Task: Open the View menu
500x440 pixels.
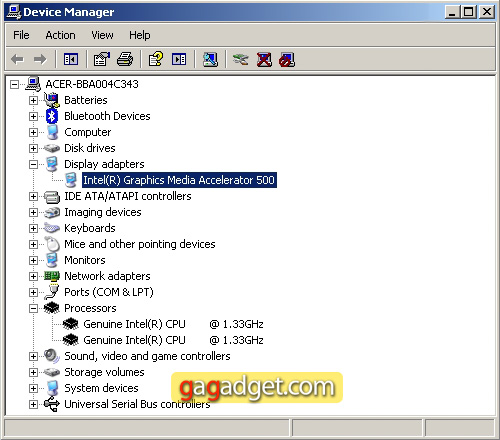Action: [x=102, y=35]
